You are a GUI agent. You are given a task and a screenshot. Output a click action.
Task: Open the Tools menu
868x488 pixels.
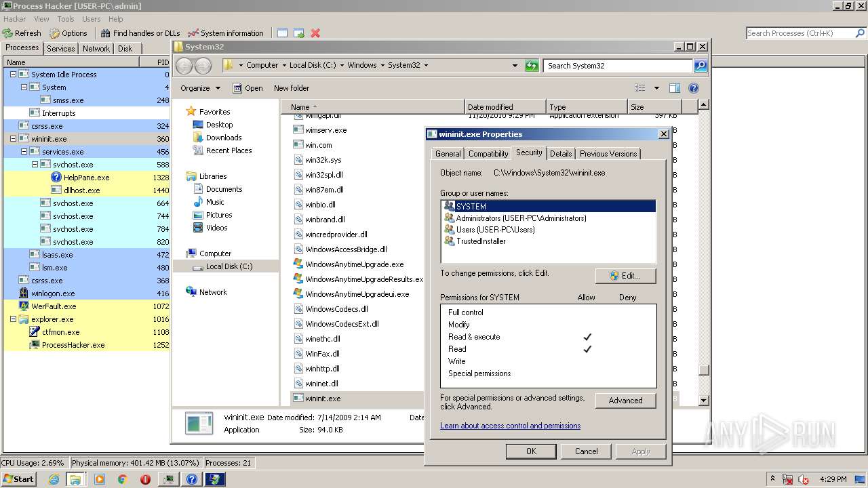[66, 19]
